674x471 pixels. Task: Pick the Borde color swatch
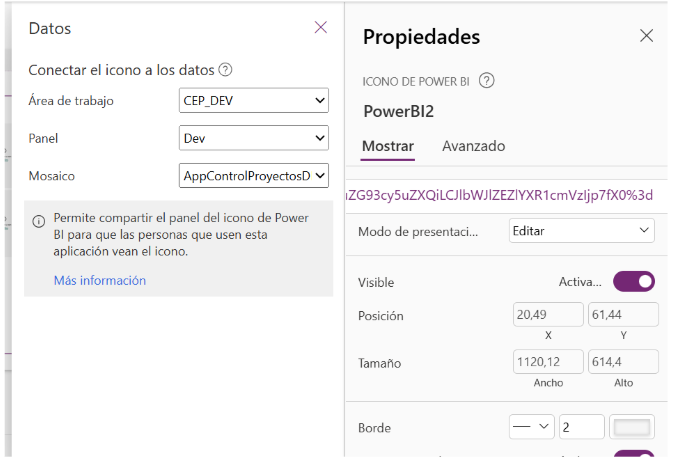pyautogui.click(x=632, y=427)
